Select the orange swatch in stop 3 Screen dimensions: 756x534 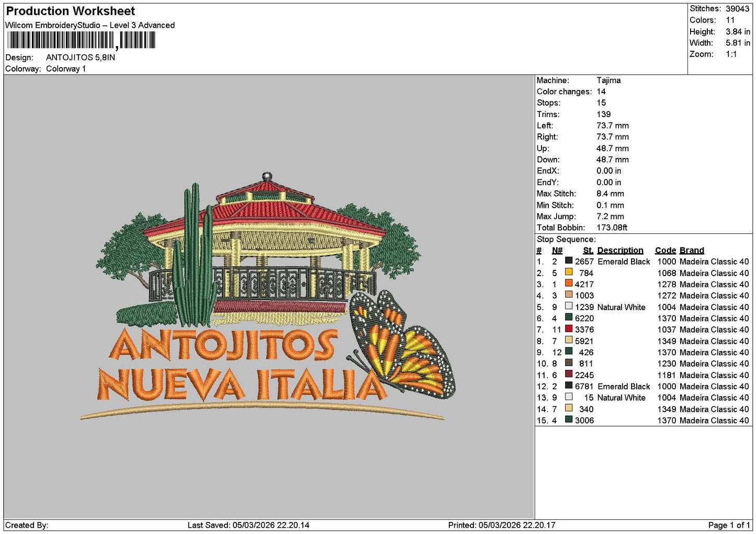click(x=569, y=283)
